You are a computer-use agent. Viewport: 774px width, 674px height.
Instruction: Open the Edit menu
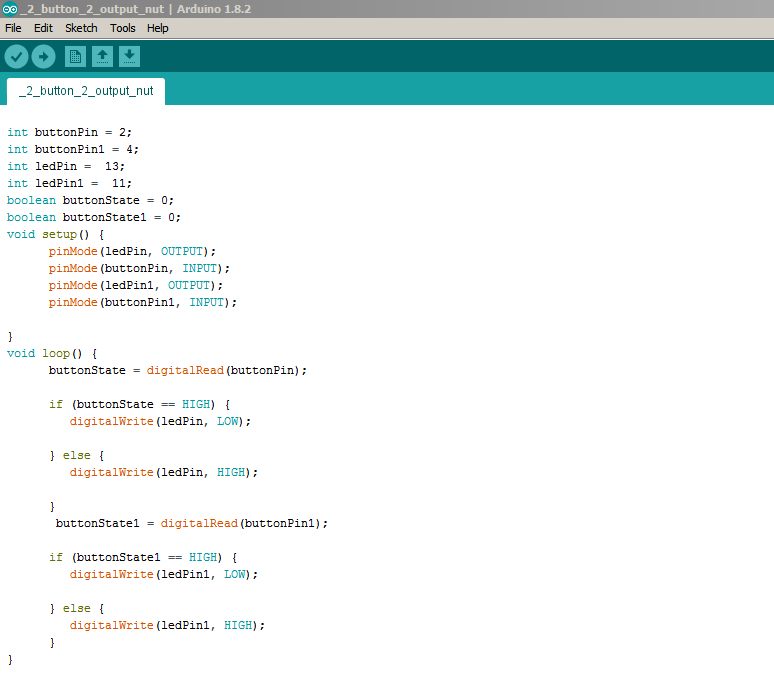click(43, 28)
